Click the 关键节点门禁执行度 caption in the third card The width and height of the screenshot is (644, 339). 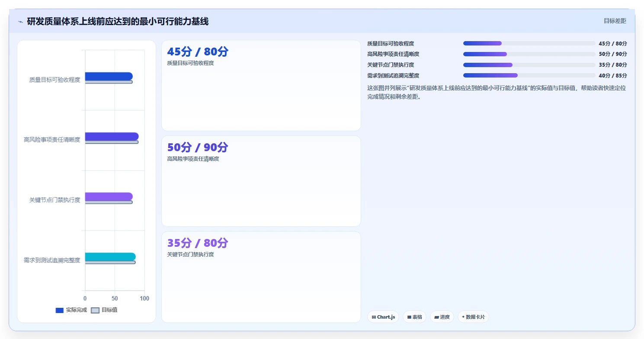pyautogui.click(x=191, y=255)
